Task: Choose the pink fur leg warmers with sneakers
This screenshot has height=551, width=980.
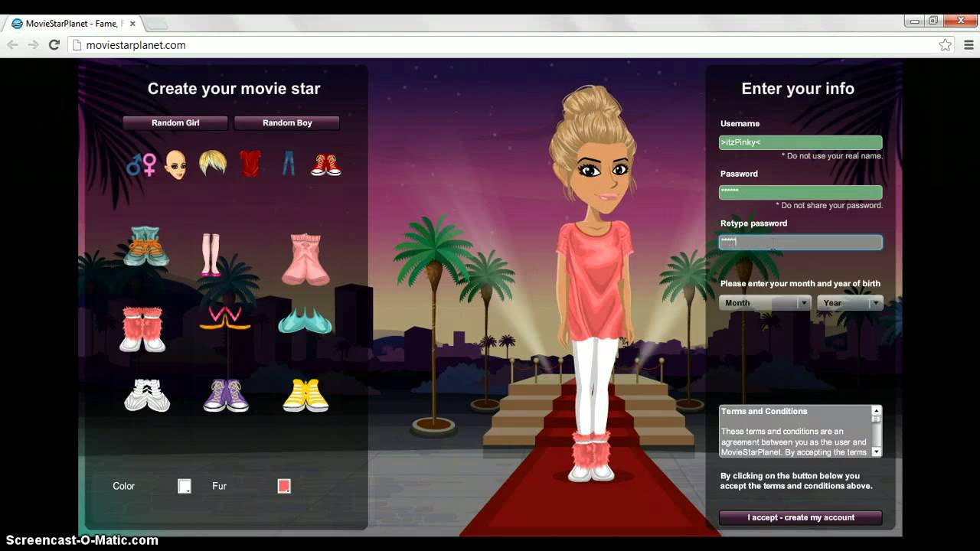Action: (143, 329)
